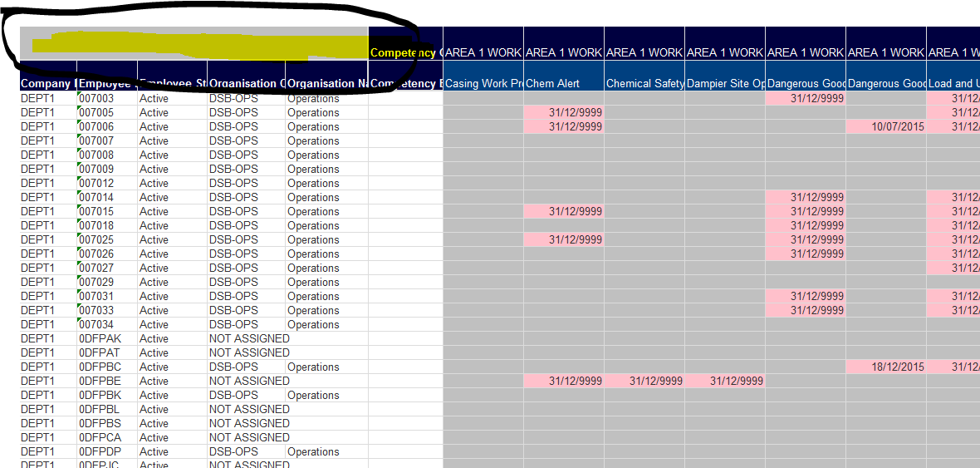
Task: Select employee ID cell 007003
Action: 107,98
